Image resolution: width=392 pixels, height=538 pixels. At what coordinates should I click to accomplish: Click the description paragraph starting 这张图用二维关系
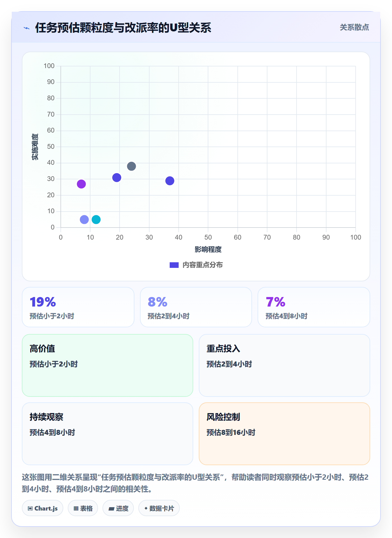click(195, 483)
